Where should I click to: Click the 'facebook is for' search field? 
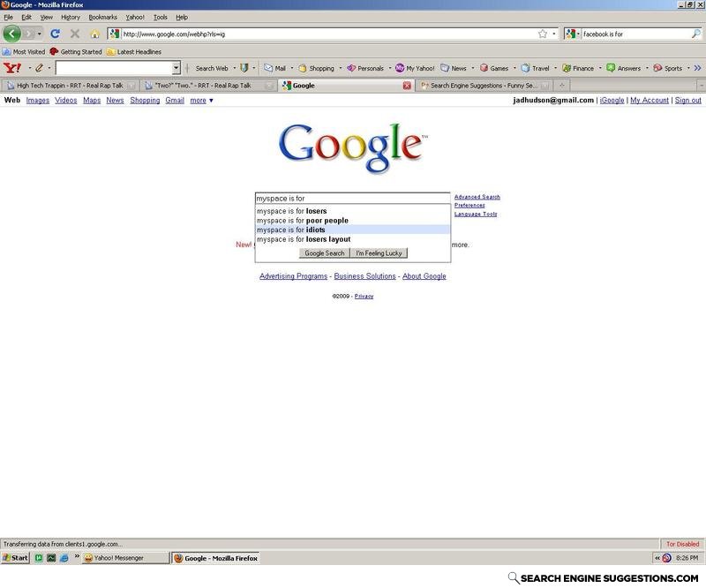coord(635,34)
